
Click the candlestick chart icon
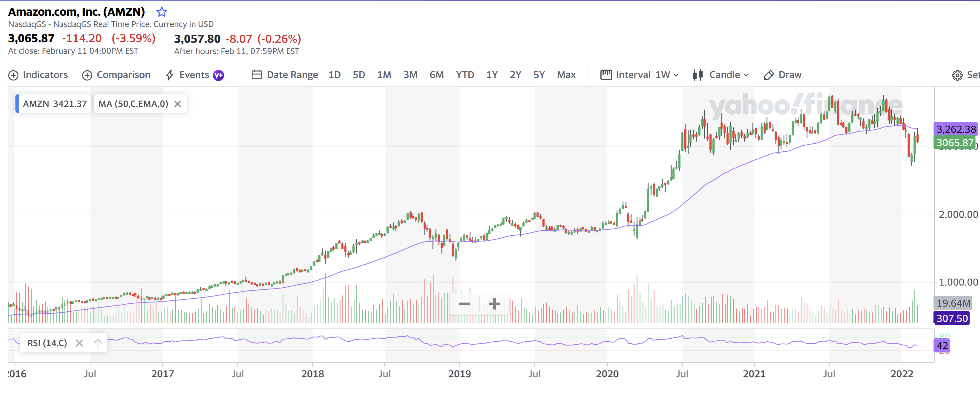698,75
